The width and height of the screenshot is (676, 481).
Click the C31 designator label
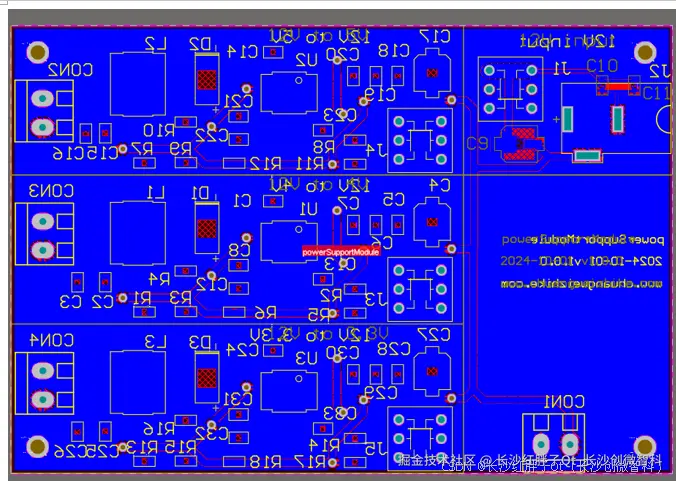[238, 399]
